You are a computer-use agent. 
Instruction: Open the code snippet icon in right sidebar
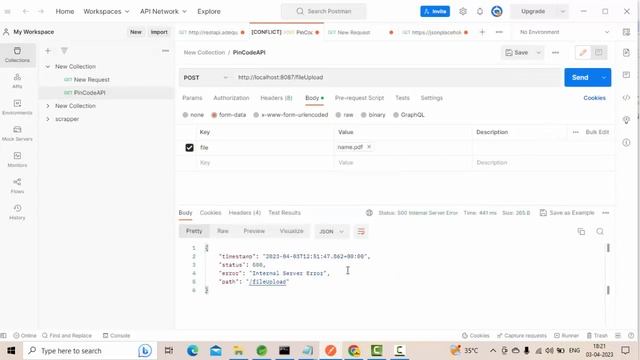pos(626,98)
